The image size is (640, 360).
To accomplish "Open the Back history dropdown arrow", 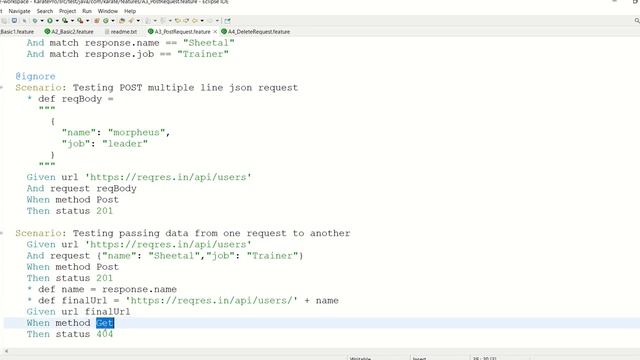I will pyautogui.click(x=202, y=20).
